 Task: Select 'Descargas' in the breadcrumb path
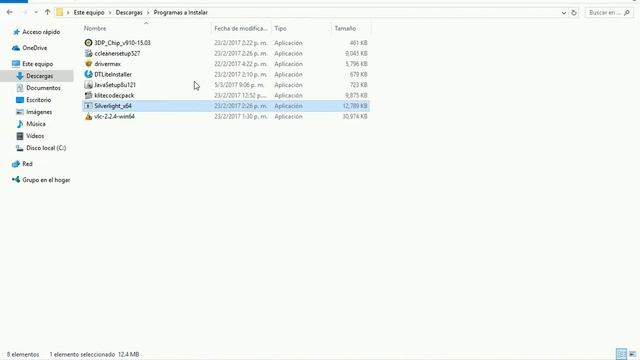(x=129, y=13)
